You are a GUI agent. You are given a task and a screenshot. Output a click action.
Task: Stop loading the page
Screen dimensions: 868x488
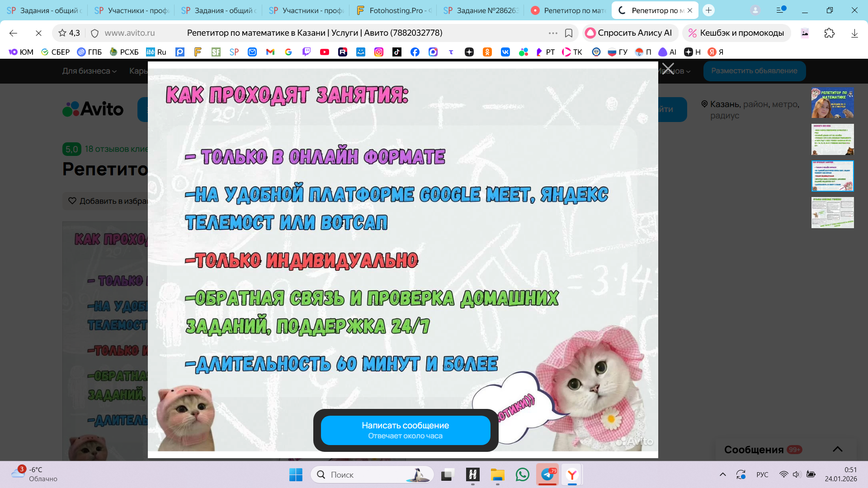click(38, 33)
